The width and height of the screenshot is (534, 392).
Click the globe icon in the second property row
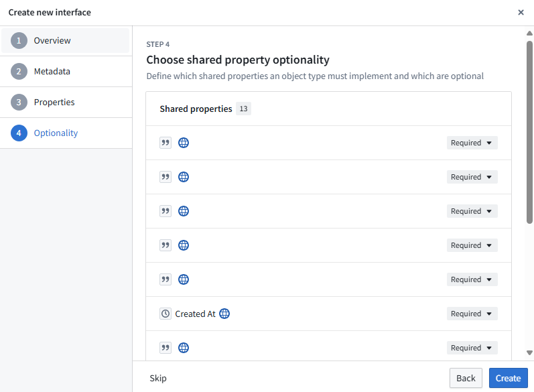point(184,177)
